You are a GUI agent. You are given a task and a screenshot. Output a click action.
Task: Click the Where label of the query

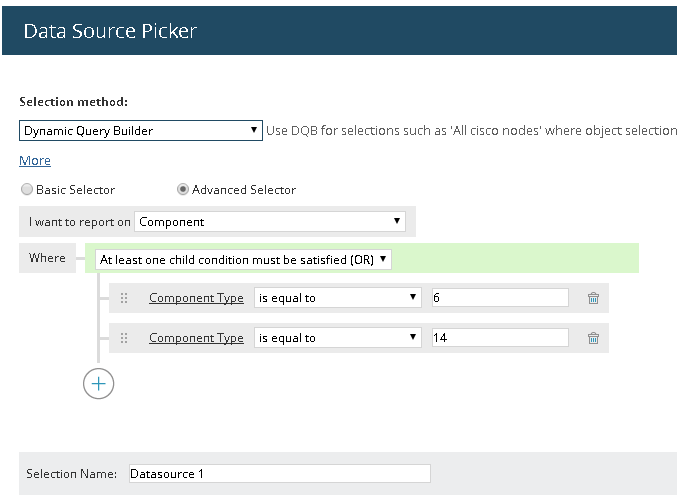point(47,258)
